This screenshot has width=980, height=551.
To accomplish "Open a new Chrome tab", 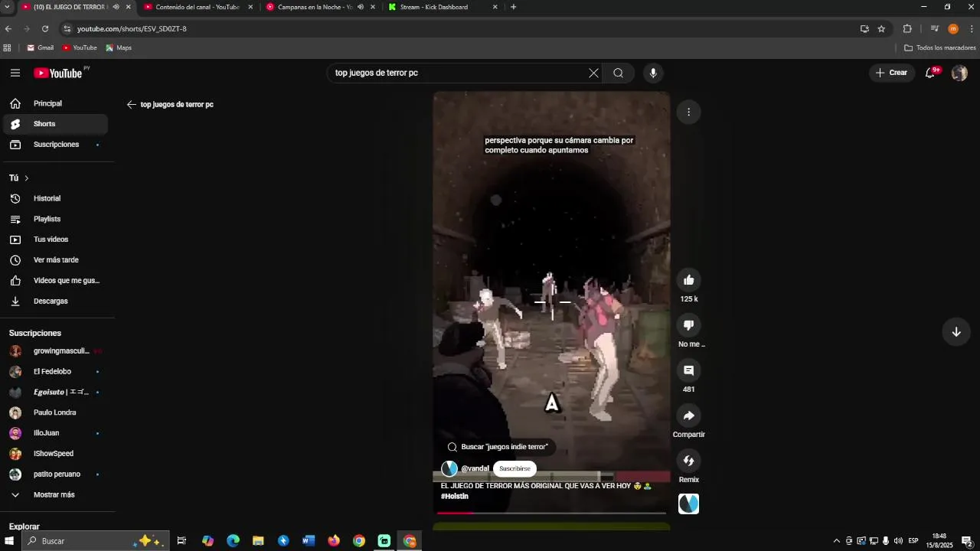I will (513, 7).
